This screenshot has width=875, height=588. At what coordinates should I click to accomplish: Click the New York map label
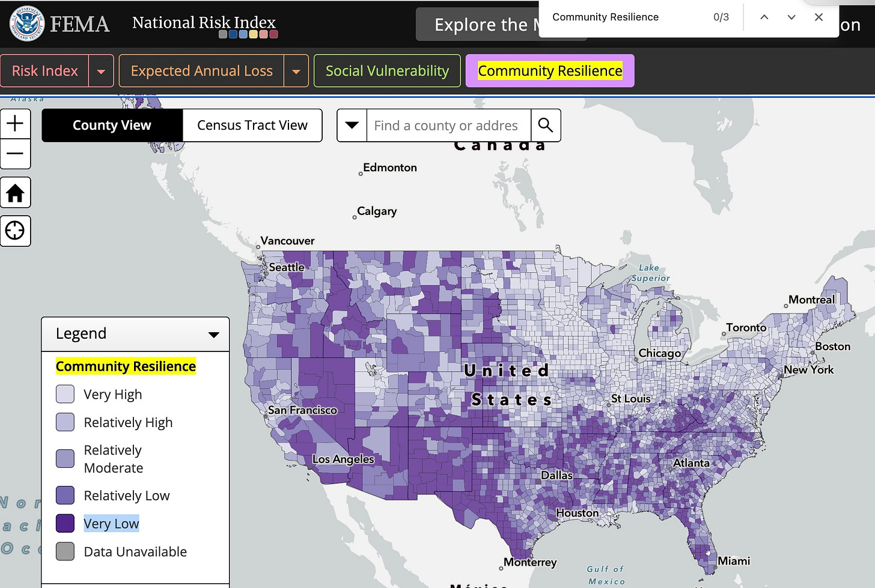point(808,369)
